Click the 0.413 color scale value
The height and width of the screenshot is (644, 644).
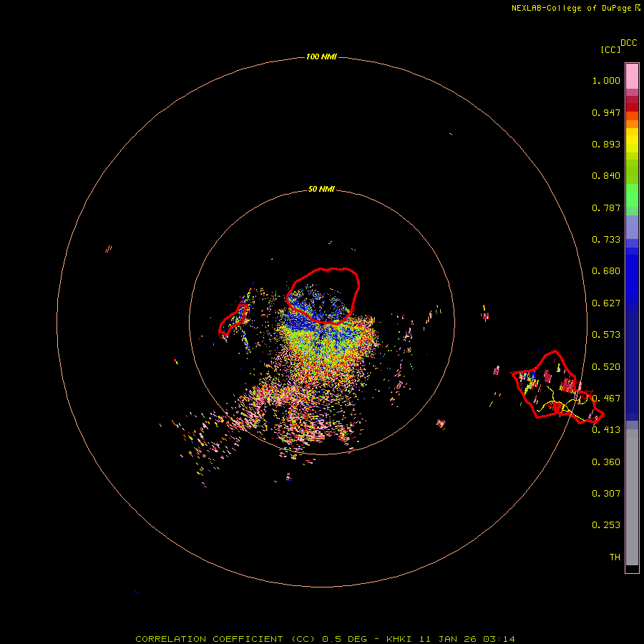pyautogui.click(x=606, y=430)
